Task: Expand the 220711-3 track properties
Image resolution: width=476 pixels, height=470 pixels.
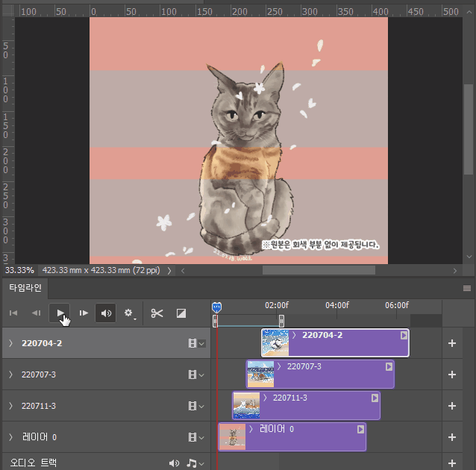Action: click(x=10, y=406)
